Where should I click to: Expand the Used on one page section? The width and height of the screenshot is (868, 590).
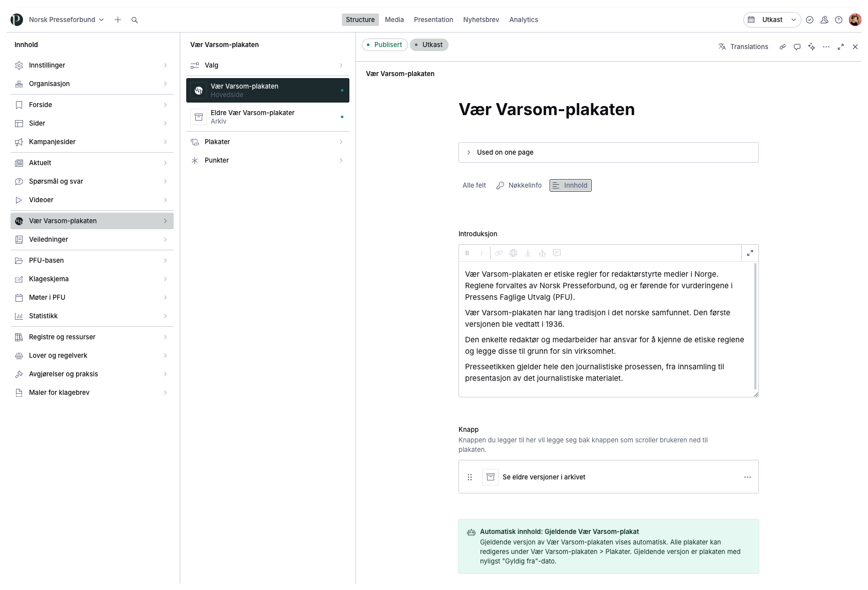coord(608,153)
